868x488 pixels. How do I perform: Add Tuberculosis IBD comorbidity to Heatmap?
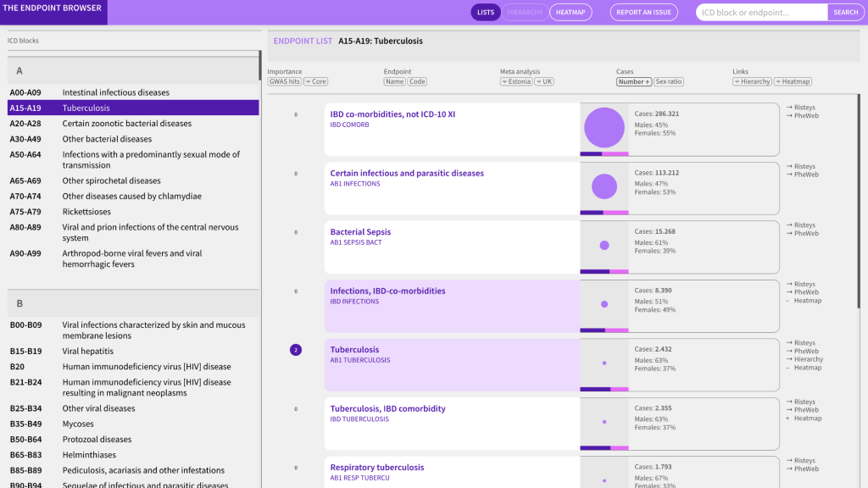(x=804, y=419)
